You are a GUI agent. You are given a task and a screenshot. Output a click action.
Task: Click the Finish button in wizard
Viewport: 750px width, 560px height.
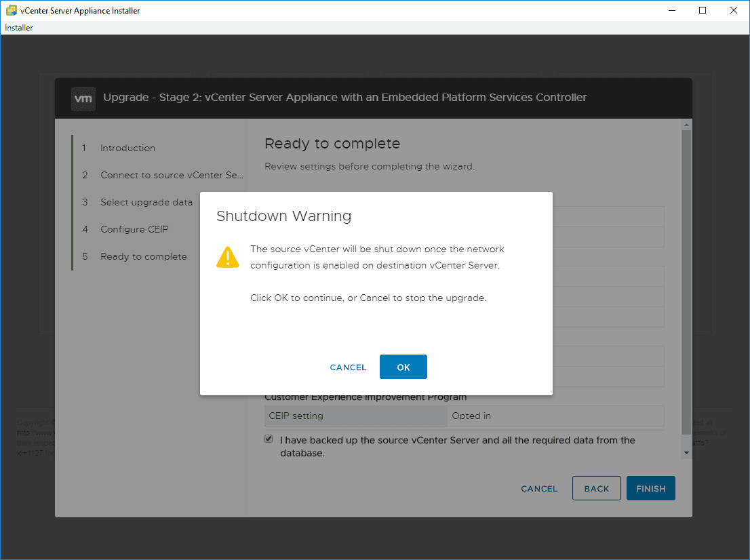pyautogui.click(x=650, y=488)
